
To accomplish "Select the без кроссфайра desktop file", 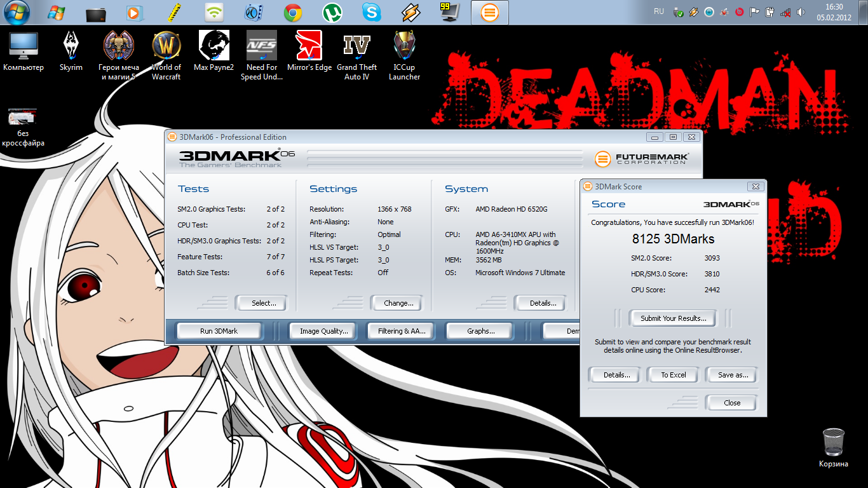I will point(24,127).
